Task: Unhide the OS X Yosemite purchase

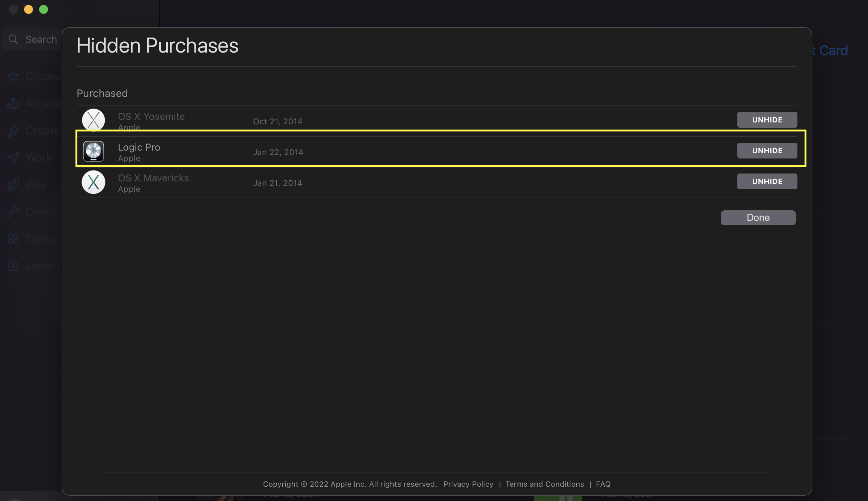Action: [767, 120]
